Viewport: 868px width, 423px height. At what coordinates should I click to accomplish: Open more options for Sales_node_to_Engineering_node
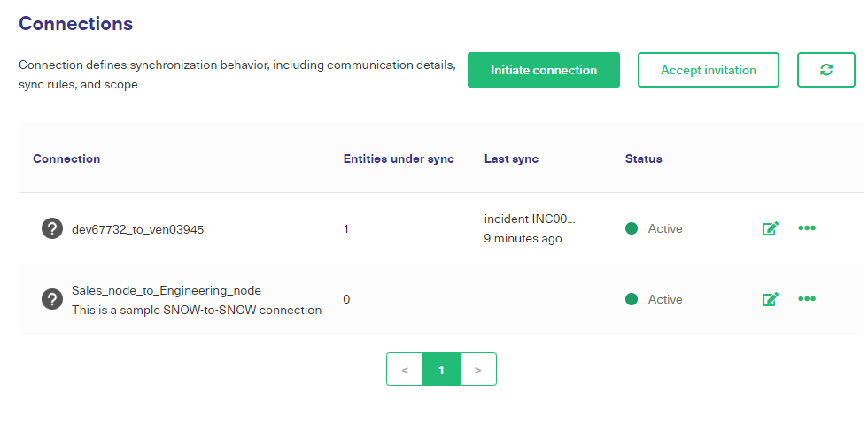pyautogui.click(x=807, y=298)
